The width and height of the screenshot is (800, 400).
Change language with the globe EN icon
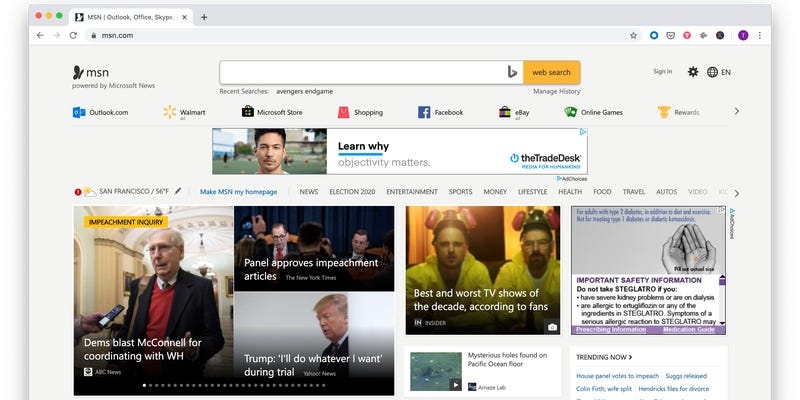pyautogui.click(x=719, y=72)
